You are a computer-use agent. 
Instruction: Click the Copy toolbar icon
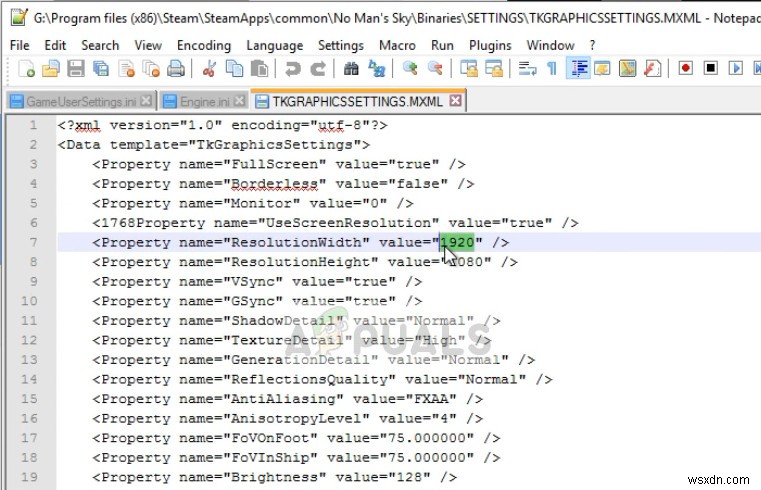coord(234,68)
